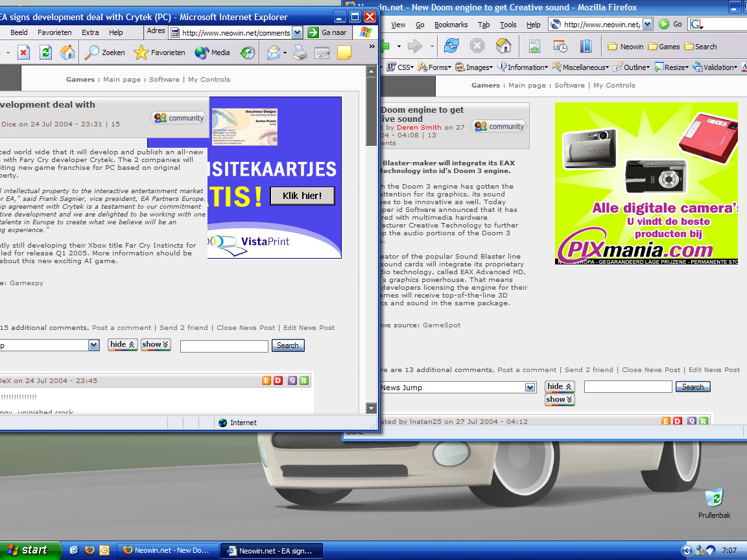This screenshot has height=560, width=747.
Task: Click the Stop icon in Internet Explorer toolbar
Action: pyautogui.click(x=23, y=52)
